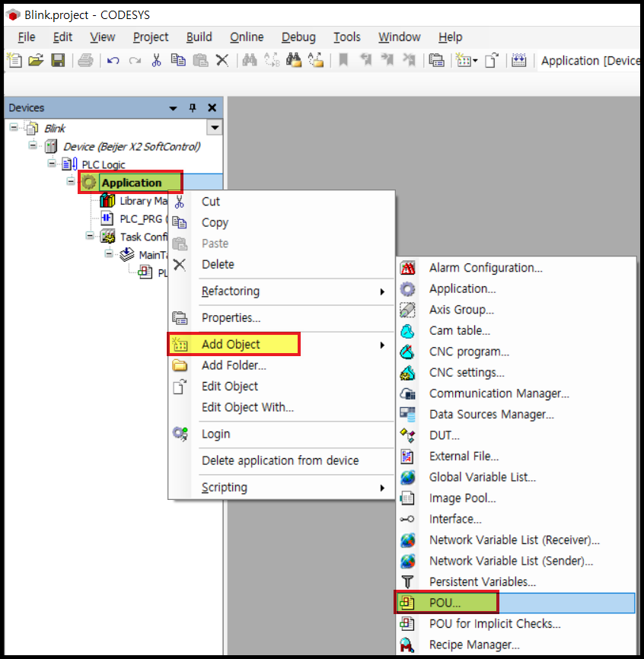Pin the Devices panel open
The image size is (644, 659).
[193, 107]
